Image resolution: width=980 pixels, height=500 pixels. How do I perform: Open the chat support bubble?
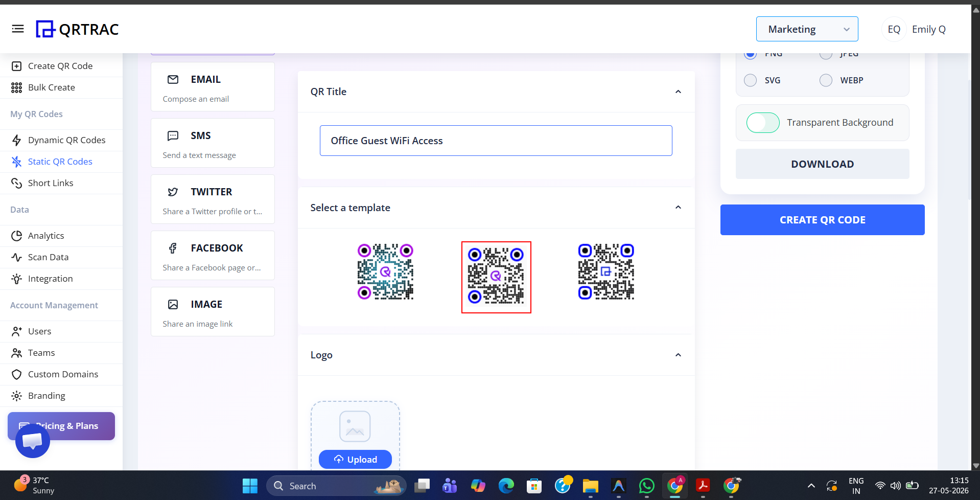[x=33, y=441]
